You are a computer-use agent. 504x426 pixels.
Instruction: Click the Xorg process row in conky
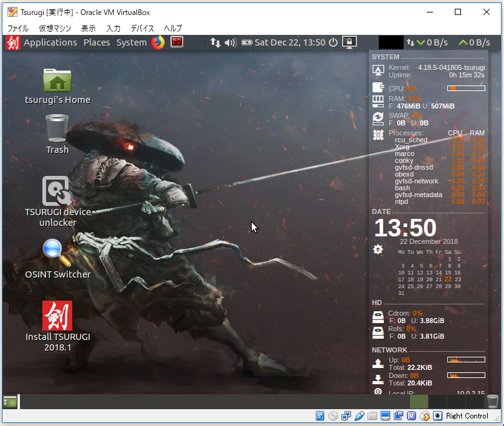click(440, 147)
